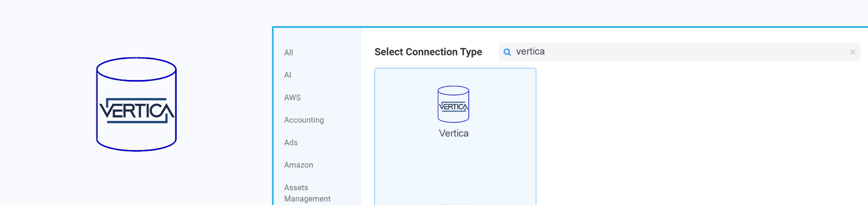Select the AI category
Image resolution: width=868 pixels, height=205 pixels.
(288, 75)
